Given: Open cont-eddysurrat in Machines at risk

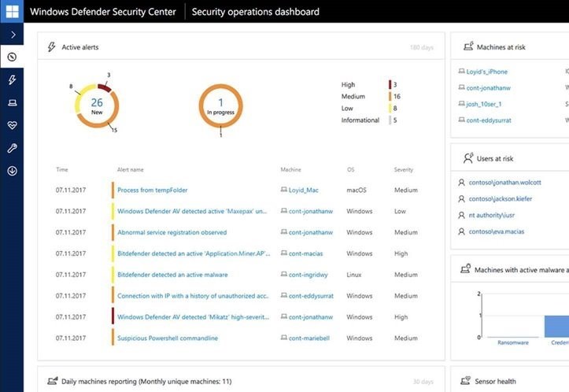Looking at the screenshot, I should [x=489, y=120].
